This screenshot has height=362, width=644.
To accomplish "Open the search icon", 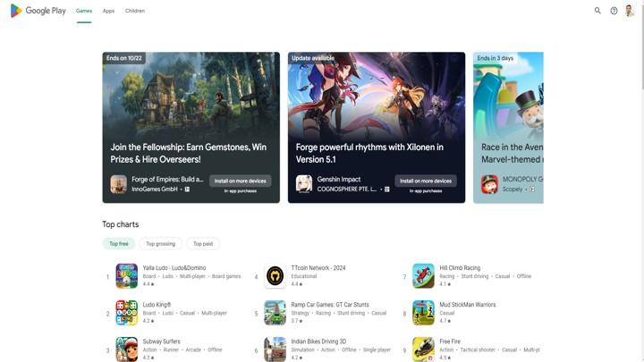I will (x=597, y=11).
